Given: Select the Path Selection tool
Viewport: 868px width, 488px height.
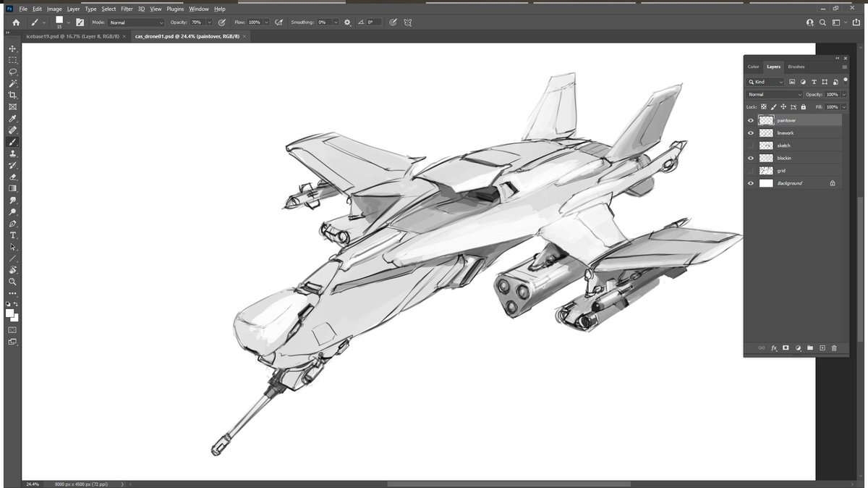Looking at the screenshot, I should pos(12,247).
